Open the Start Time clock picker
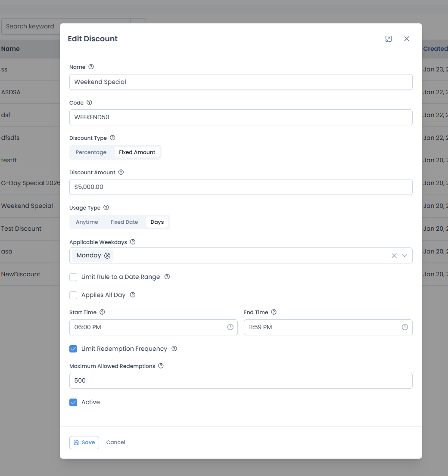This screenshot has height=476, width=448. pos(230,327)
